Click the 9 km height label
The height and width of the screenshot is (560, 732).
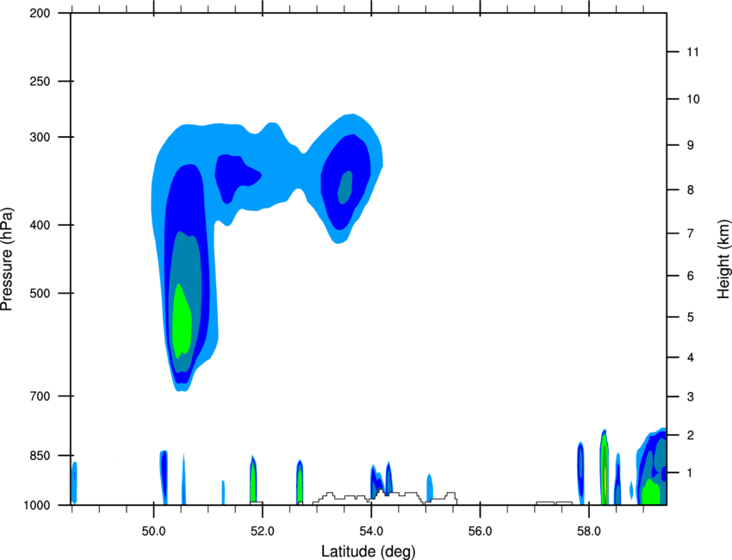point(691,146)
